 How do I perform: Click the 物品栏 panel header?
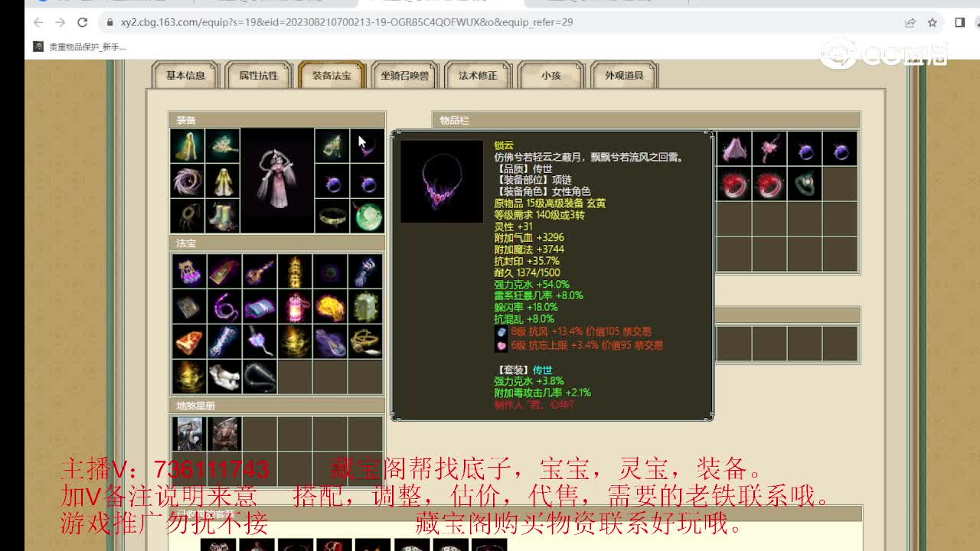click(646, 120)
